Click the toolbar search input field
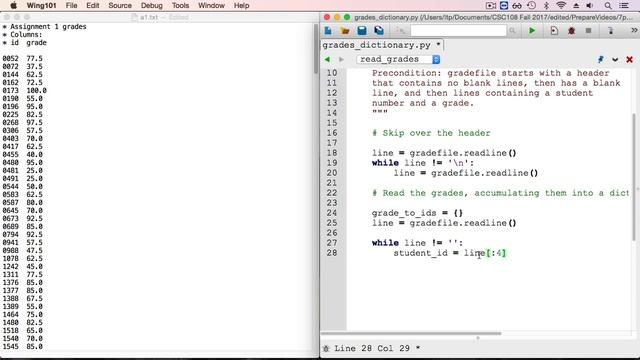 458,31
